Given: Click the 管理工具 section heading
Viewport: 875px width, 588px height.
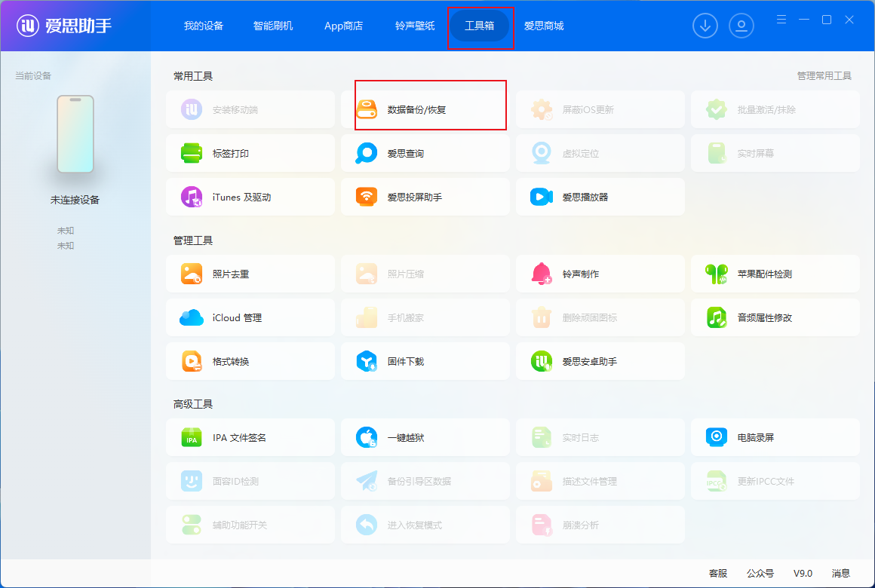Looking at the screenshot, I should (193, 240).
